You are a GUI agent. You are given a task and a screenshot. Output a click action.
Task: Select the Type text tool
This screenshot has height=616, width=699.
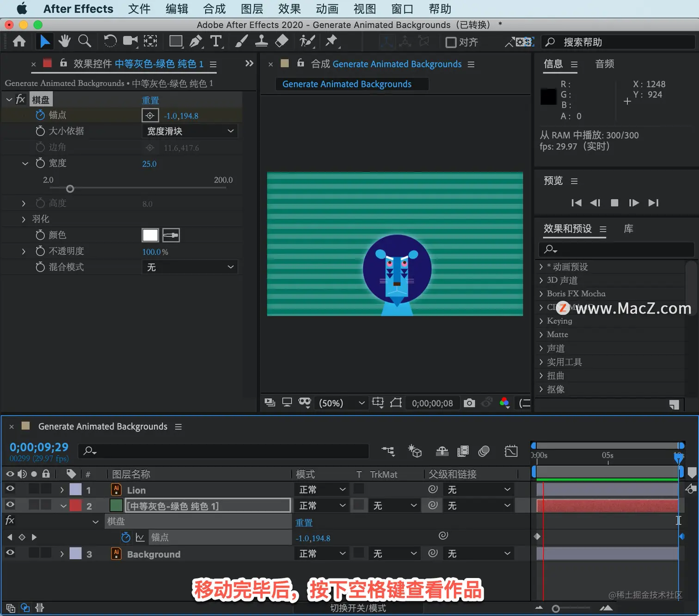(216, 42)
